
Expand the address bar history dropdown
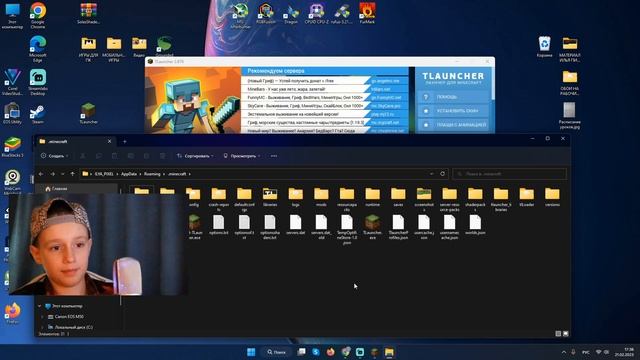pos(431,174)
